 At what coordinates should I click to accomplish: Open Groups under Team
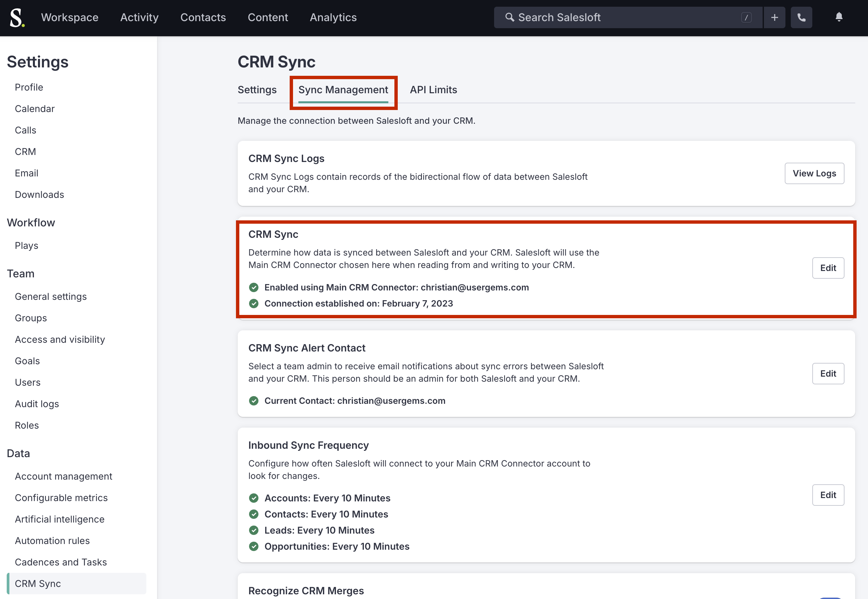click(x=31, y=318)
